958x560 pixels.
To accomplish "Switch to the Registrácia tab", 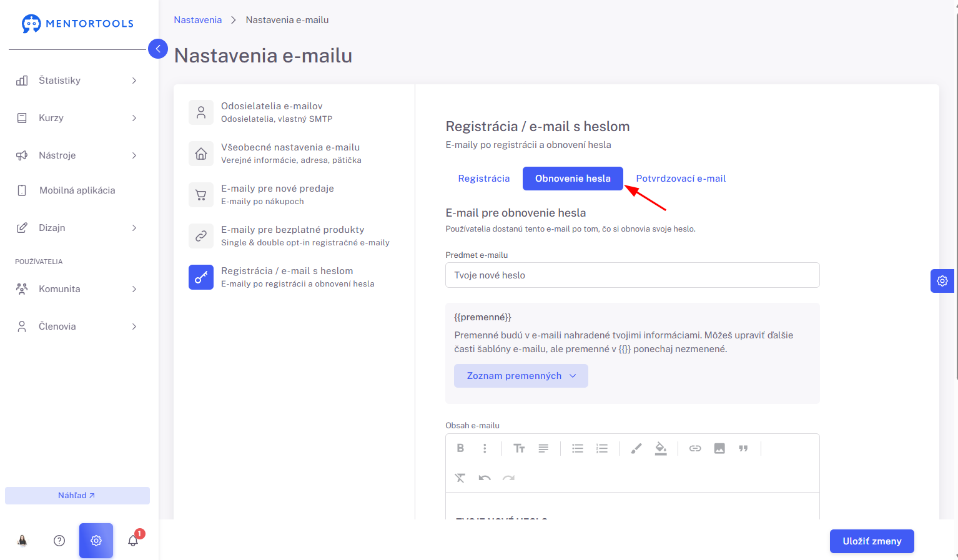I will click(x=484, y=179).
